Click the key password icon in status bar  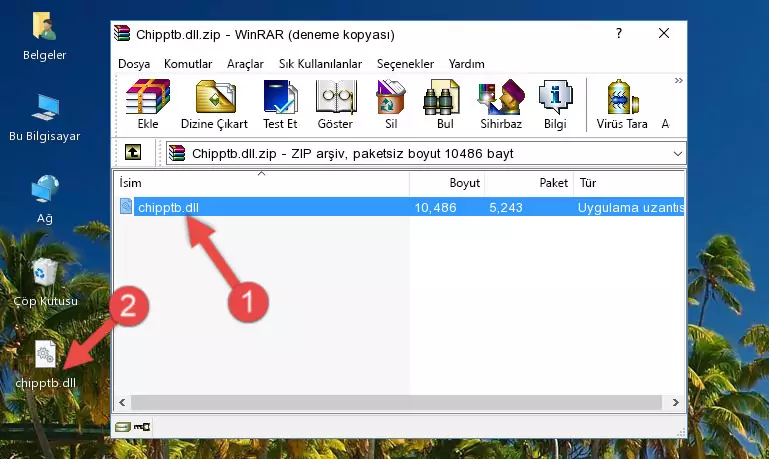click(142, 427)
